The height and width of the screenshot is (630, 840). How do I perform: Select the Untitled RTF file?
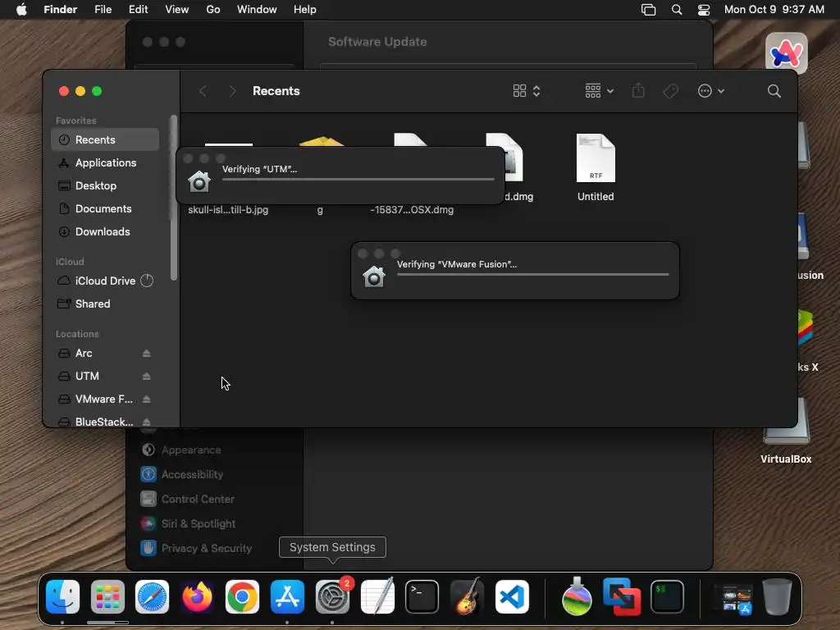(x=596, y=167)
